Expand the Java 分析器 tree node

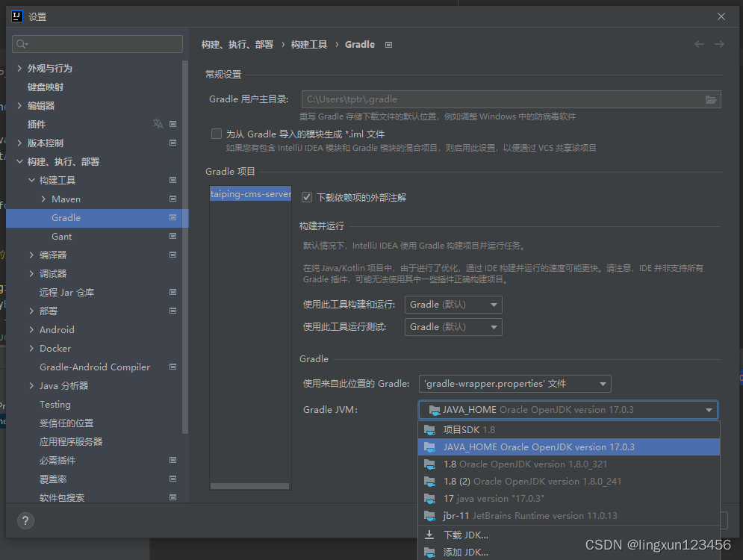(x=32, y=385)
